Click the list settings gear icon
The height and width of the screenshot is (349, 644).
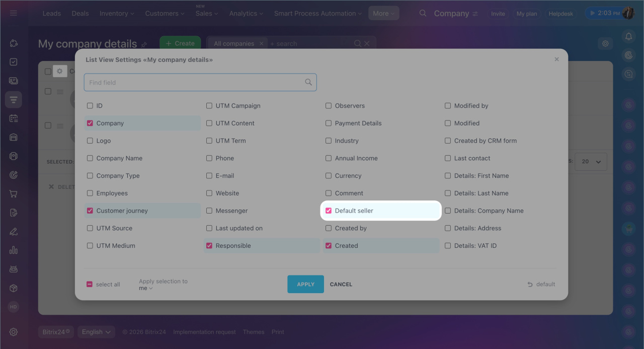pyautogui.click(x=60, y=72)
